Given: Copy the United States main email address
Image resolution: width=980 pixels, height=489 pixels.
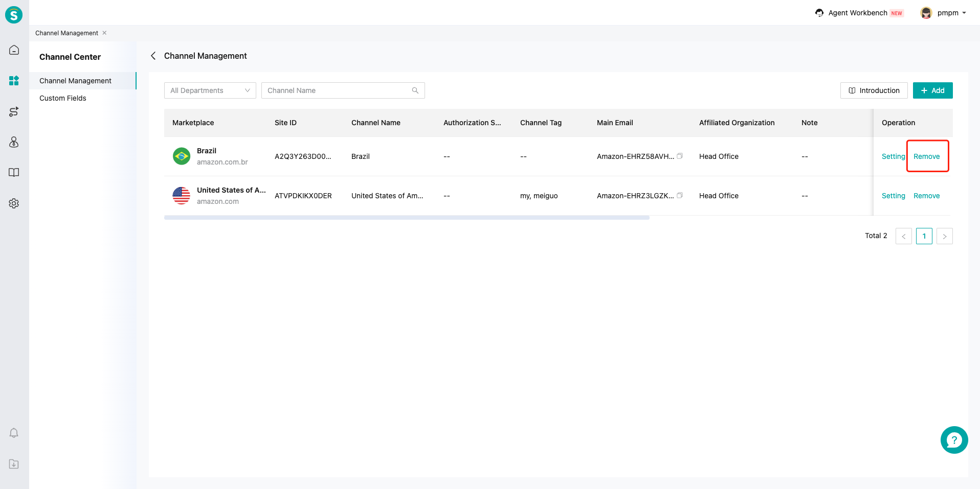Looking at the screenshot, I should pyautogui.click(x=680, y=195).
